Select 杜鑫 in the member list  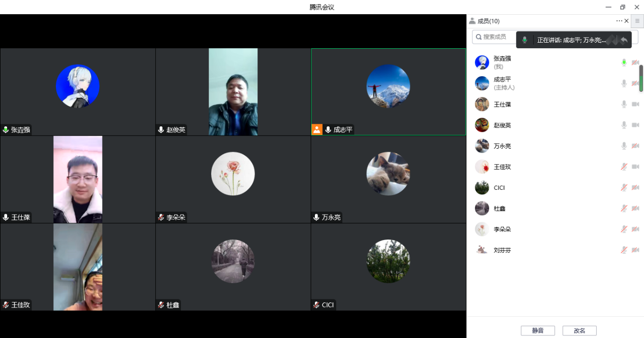pyautogui.click(x=499, y=209)
